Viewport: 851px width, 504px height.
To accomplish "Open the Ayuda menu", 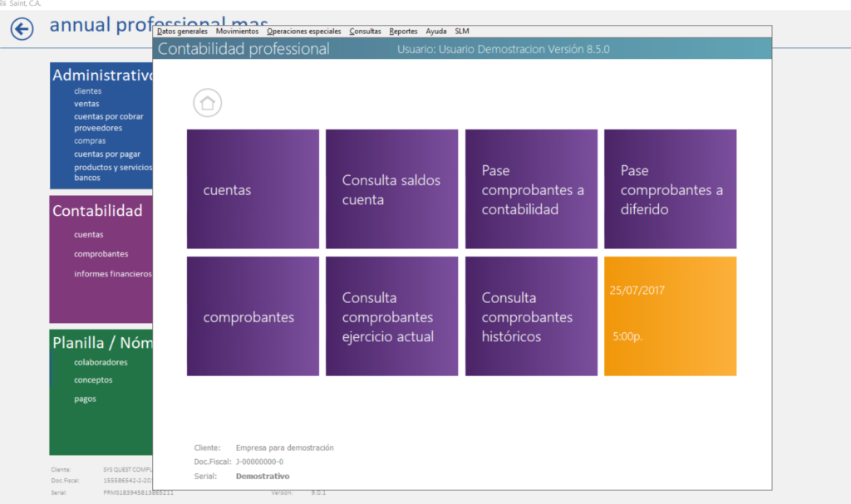I will coord(435,32).
